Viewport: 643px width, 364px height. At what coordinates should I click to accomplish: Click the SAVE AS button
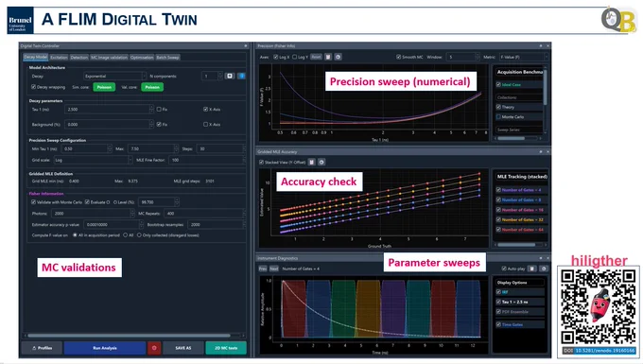point(182,348)
